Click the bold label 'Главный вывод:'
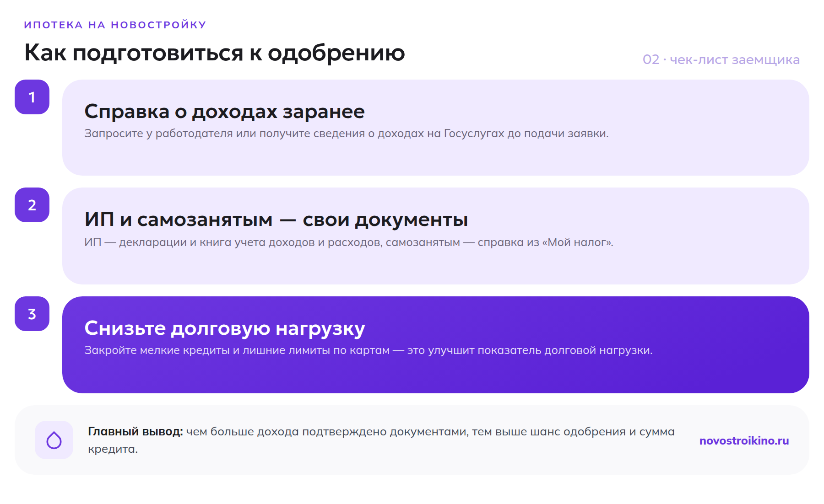The height and width of the screenshot is (504, 824). click(136, 431)
